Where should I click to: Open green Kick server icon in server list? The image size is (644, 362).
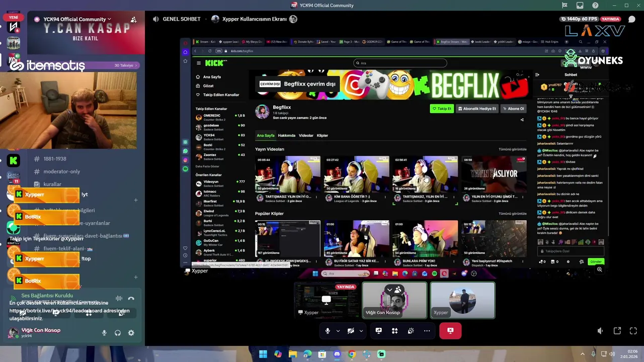(14, 160)
